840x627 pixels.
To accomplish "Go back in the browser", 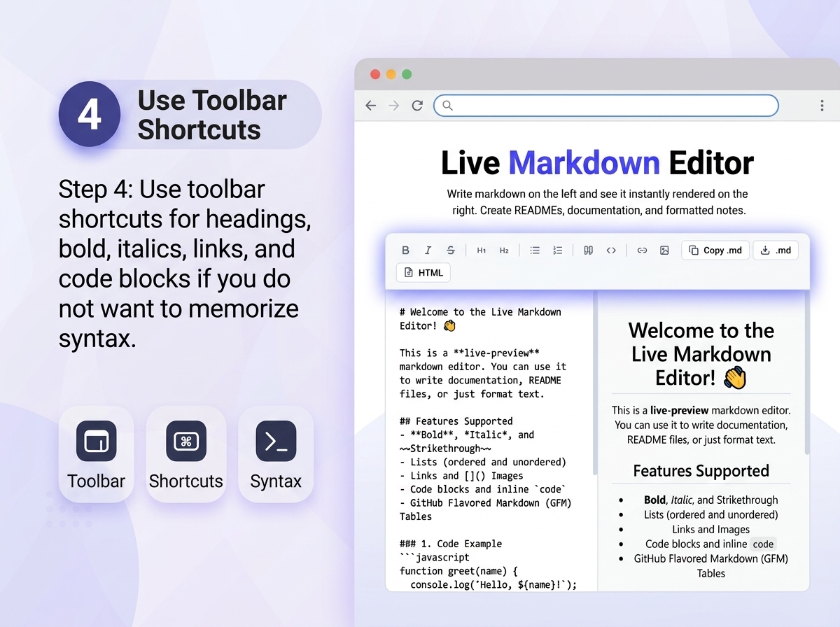I will (371, 106).
